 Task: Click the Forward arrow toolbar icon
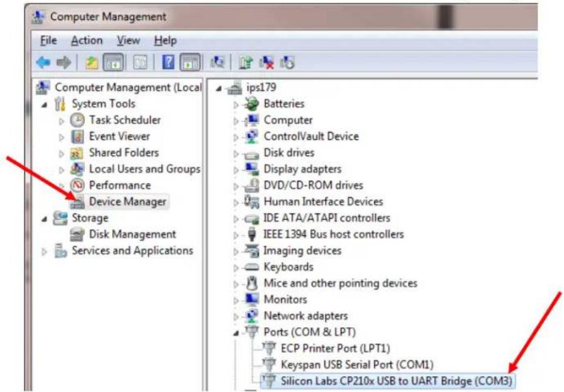tap(64, 62)
